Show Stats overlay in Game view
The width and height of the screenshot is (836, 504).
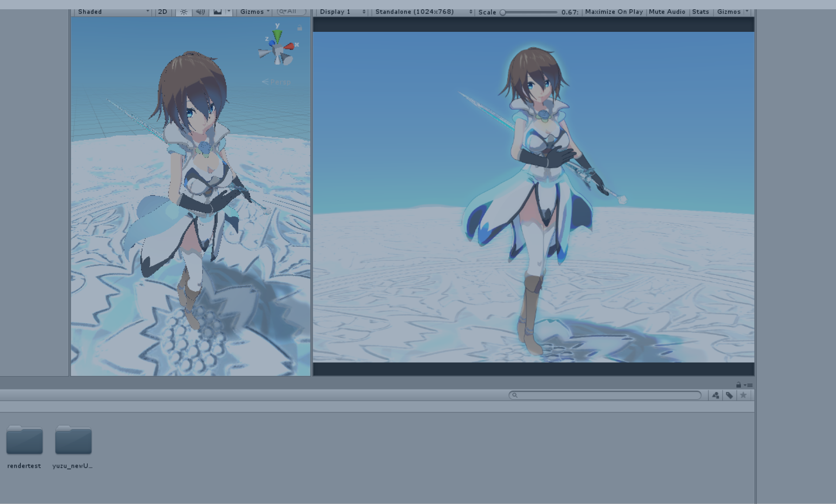point(700,12)
